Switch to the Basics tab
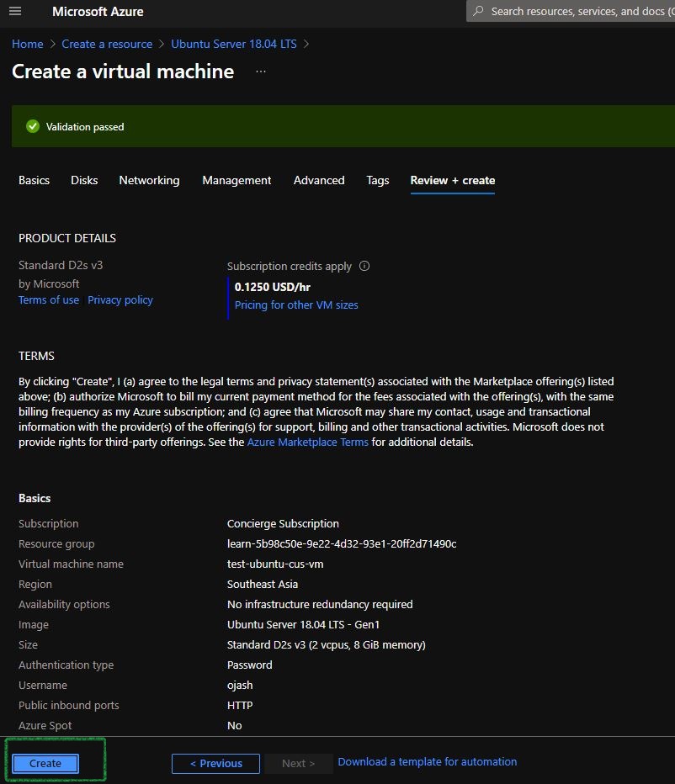The height and width of the screenshot is (784, 675). point(34,181)
